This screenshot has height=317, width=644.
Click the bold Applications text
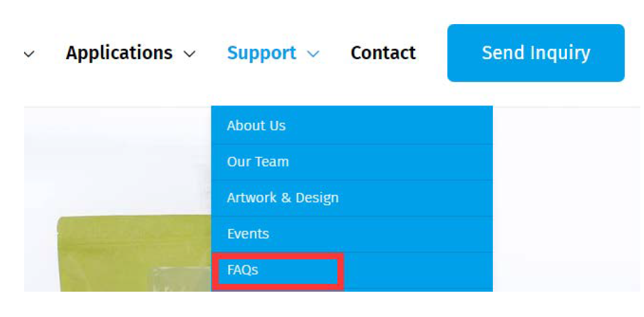(119, 53)
